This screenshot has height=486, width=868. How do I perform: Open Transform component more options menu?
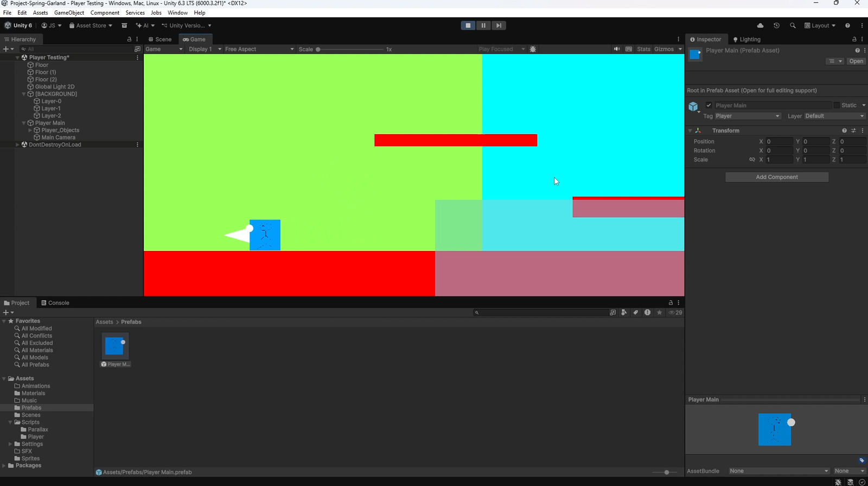pos(863,131)
